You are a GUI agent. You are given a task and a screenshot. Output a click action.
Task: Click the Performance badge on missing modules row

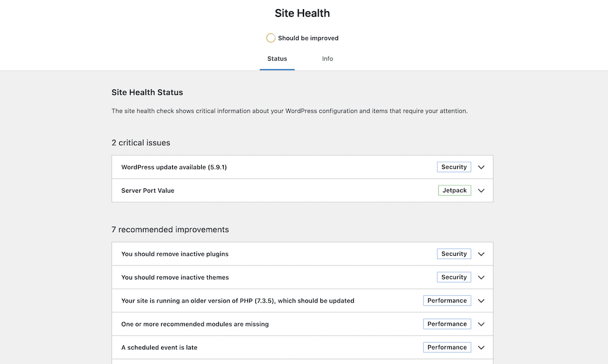[x=447, y=324]
